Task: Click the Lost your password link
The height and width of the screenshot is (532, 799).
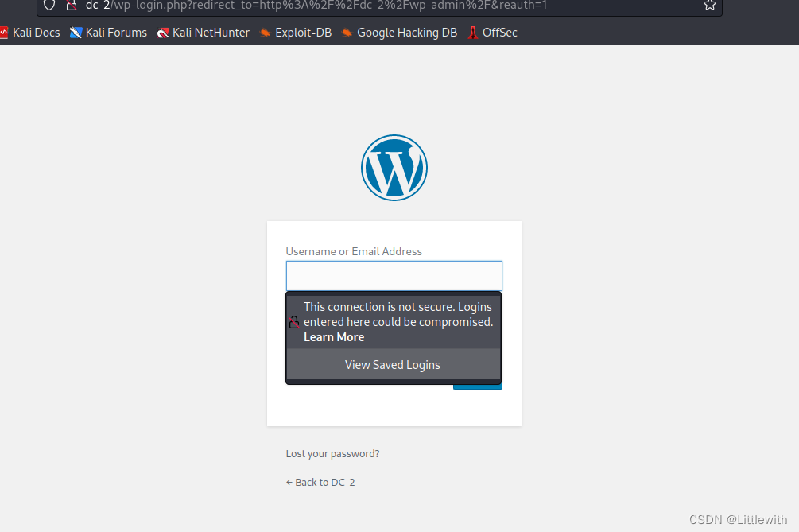Action: click(332, 453)
